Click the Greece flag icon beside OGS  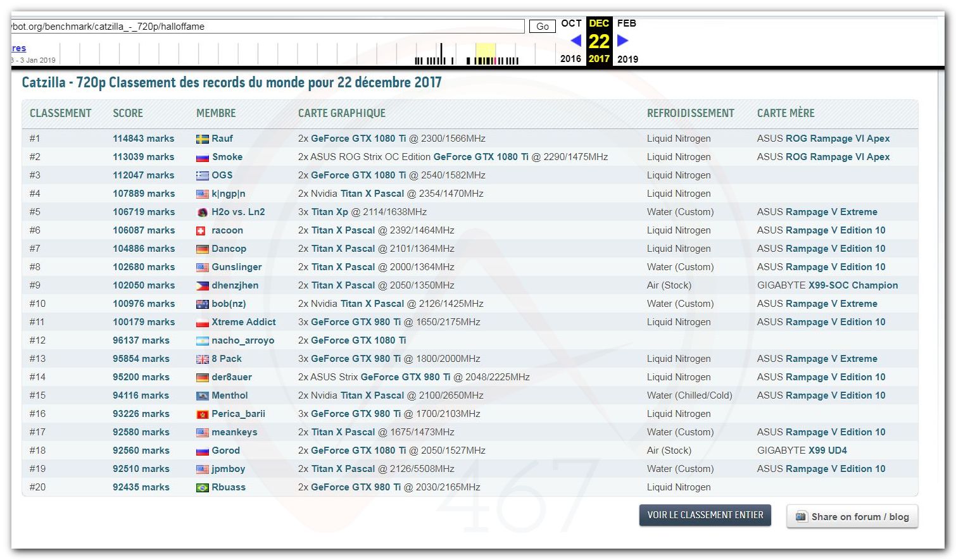[203, 176]
